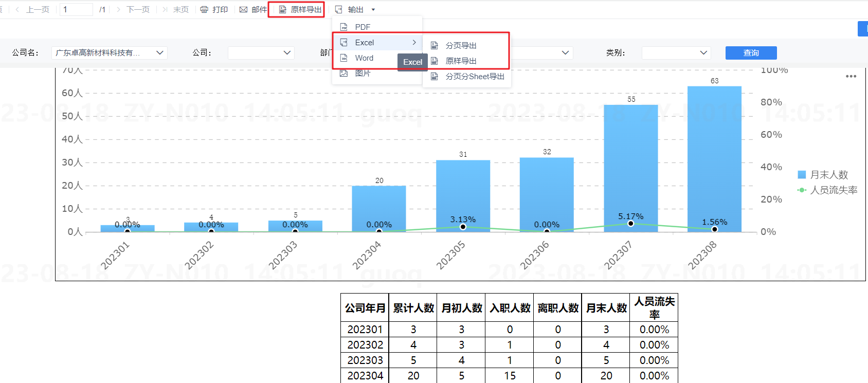Click the 202302 cell in the table

tap(365, 345)
